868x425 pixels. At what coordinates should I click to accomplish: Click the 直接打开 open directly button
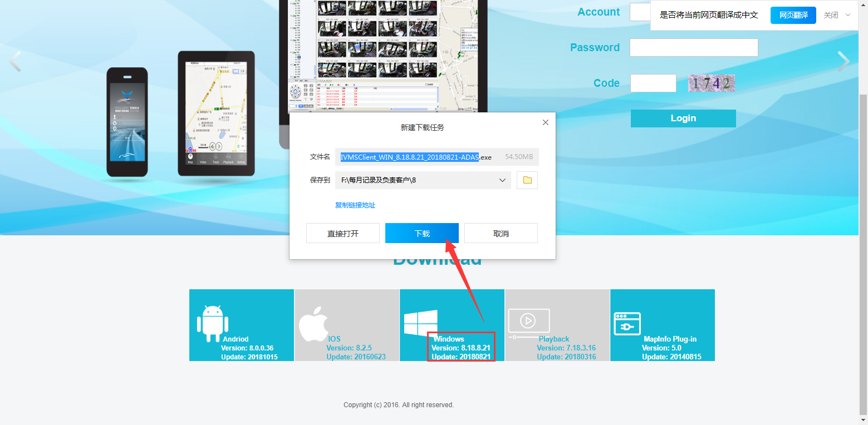[343, 233]
